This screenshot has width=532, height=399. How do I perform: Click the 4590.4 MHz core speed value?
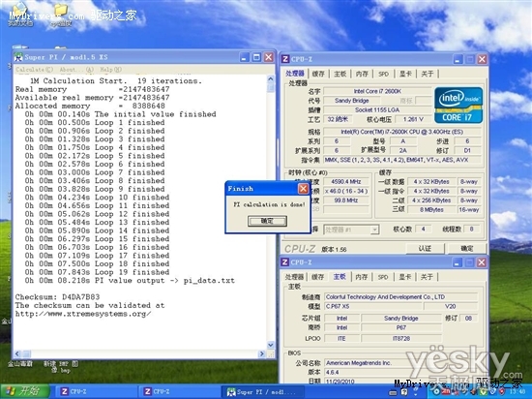tap(346, 182)
